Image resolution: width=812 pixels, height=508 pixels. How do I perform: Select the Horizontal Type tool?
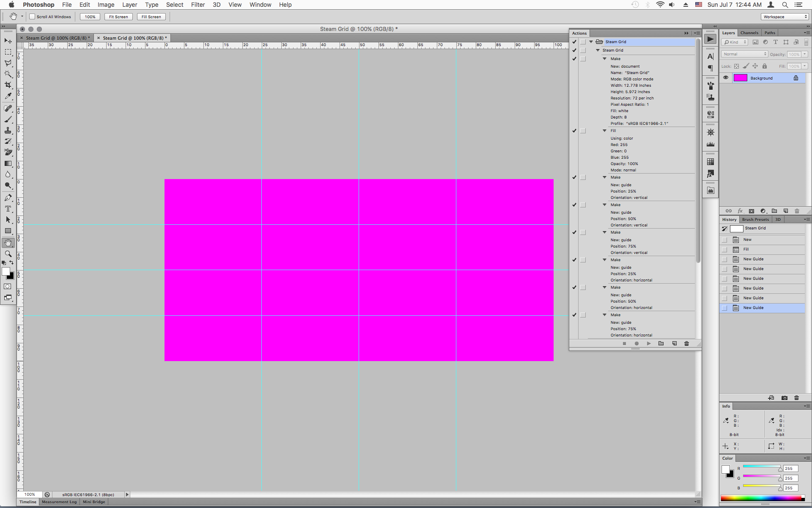click(x=8, y=209)
